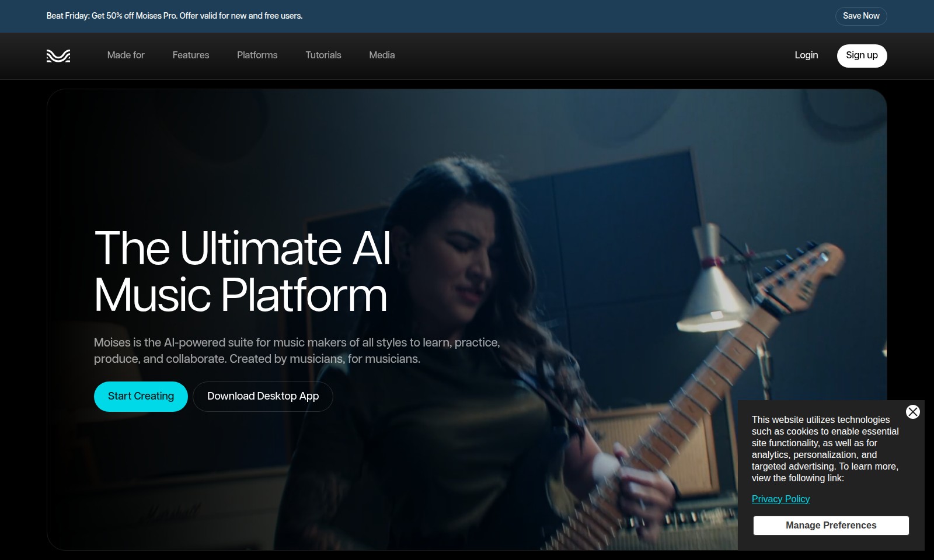Click the Login link
Viewport: 934px width, 560px height.
pyautogui.click(x=806, y=55)
